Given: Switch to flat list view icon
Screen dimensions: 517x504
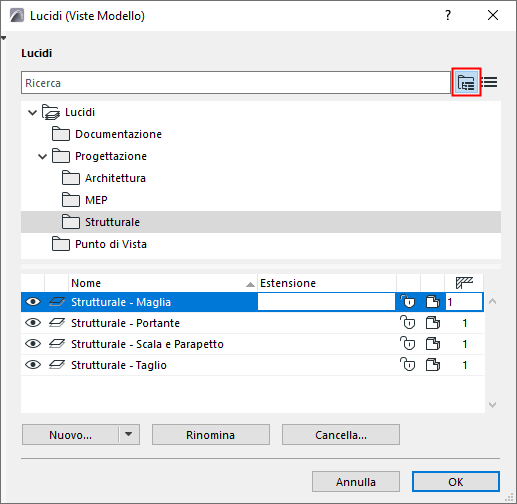Looking at the screenshot, I should coord(490,82).
